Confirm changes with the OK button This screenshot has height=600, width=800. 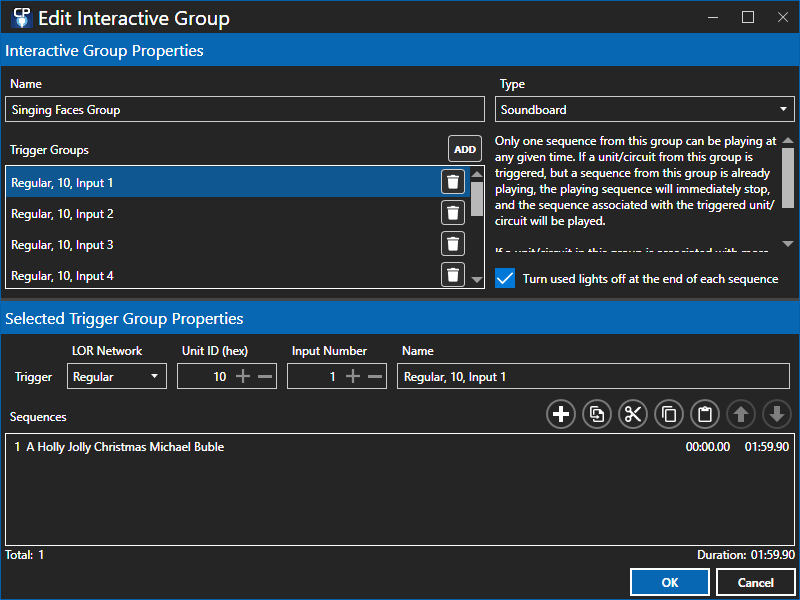[670, 582]
